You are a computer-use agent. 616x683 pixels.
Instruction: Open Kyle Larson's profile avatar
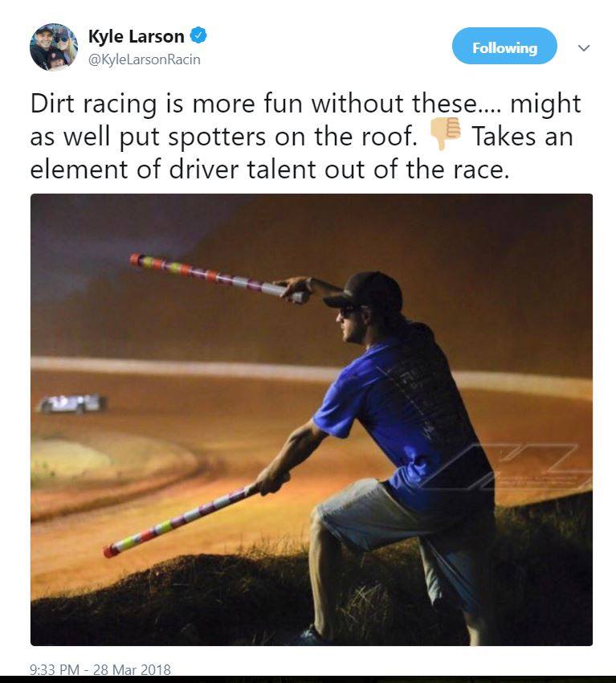(x=54, y=47)
